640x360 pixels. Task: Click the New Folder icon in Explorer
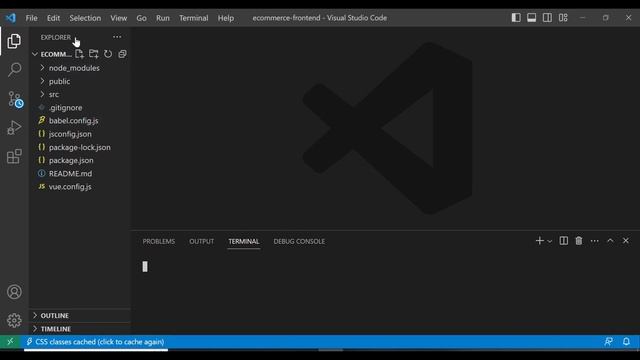pos(93,54)
